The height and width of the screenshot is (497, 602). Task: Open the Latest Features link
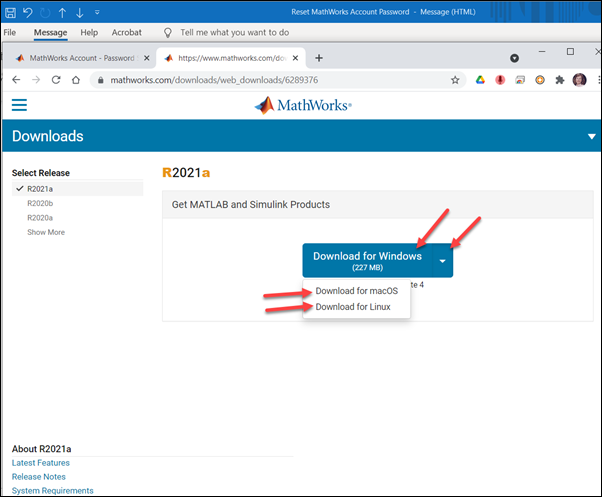41,463
